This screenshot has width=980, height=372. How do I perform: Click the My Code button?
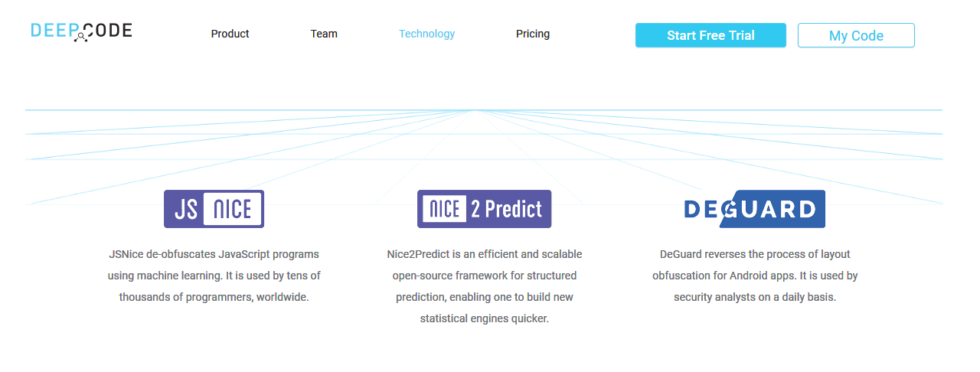tap(856, 35)
